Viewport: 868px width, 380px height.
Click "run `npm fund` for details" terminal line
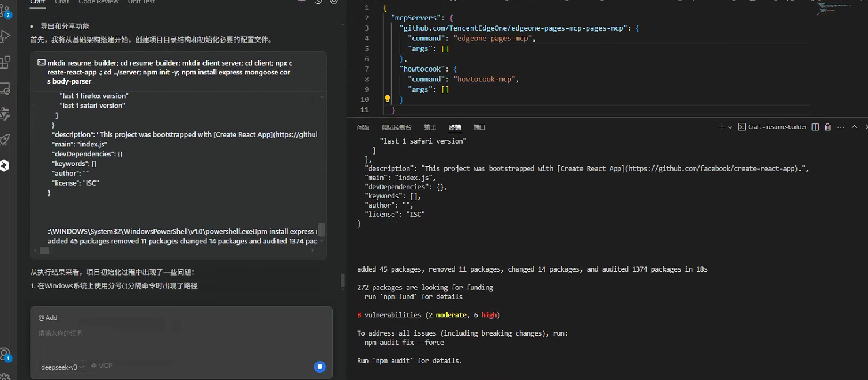click(414, 296)
